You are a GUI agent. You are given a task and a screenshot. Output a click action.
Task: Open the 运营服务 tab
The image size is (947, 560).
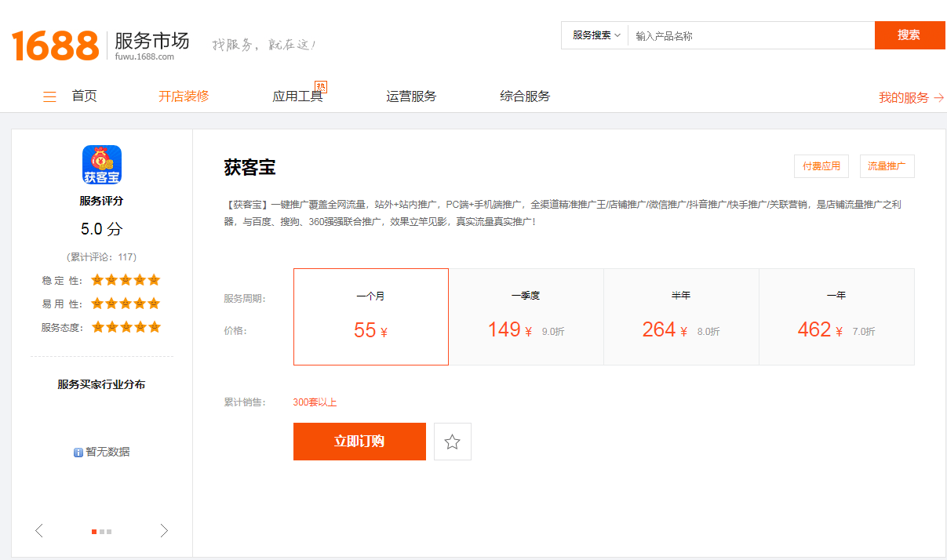pos(411,96)
